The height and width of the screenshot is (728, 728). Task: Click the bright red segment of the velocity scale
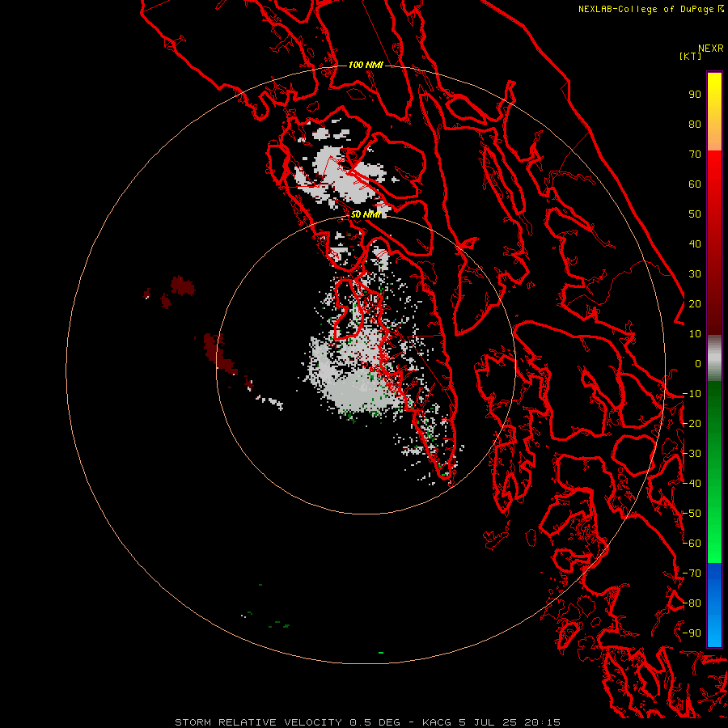pyautogui.click(x=714, y=243)
